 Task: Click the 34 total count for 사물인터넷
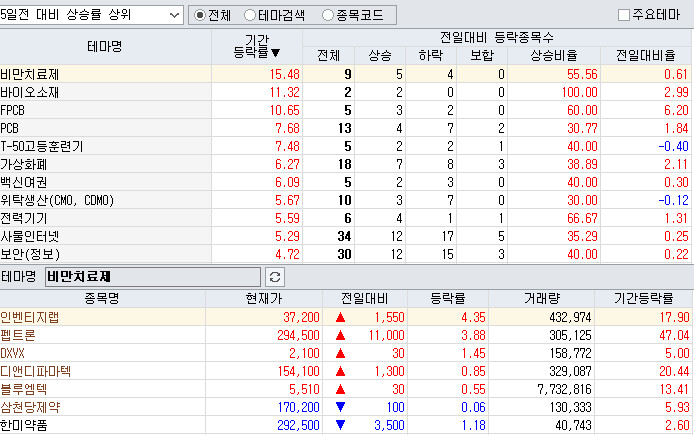tap(344, 236)
